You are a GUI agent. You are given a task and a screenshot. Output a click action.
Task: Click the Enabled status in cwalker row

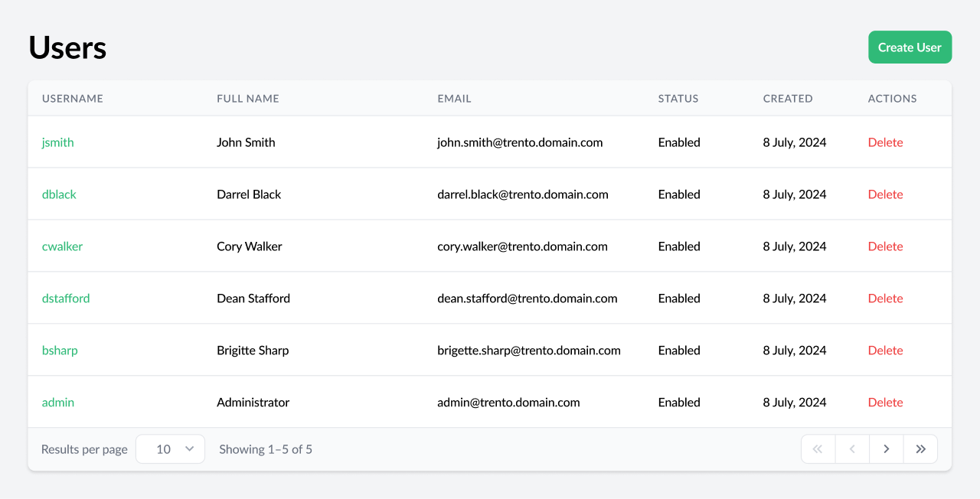tap(679, 246)
